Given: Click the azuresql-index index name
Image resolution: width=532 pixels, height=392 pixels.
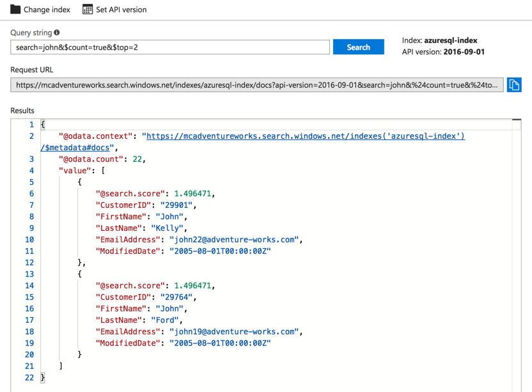Looking at the screenshot, I should click(450, 40).
